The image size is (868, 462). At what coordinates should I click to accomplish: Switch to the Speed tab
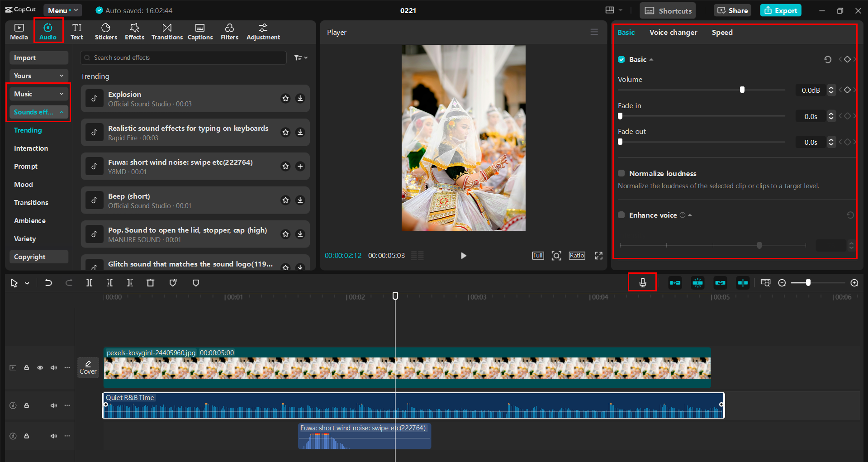722,32
